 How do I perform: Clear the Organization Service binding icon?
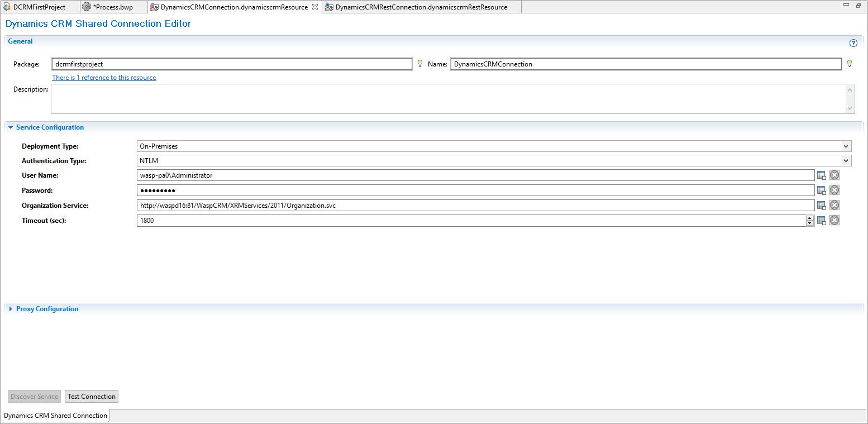tap(834, 206)
